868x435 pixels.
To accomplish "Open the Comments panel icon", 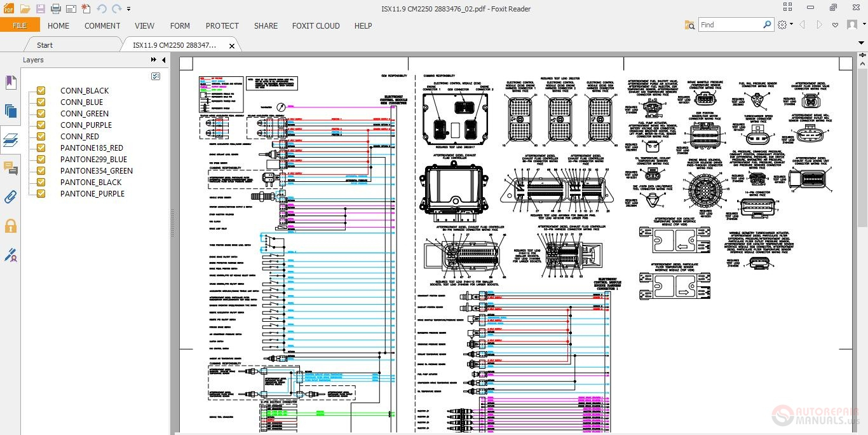I will point(10,168).
